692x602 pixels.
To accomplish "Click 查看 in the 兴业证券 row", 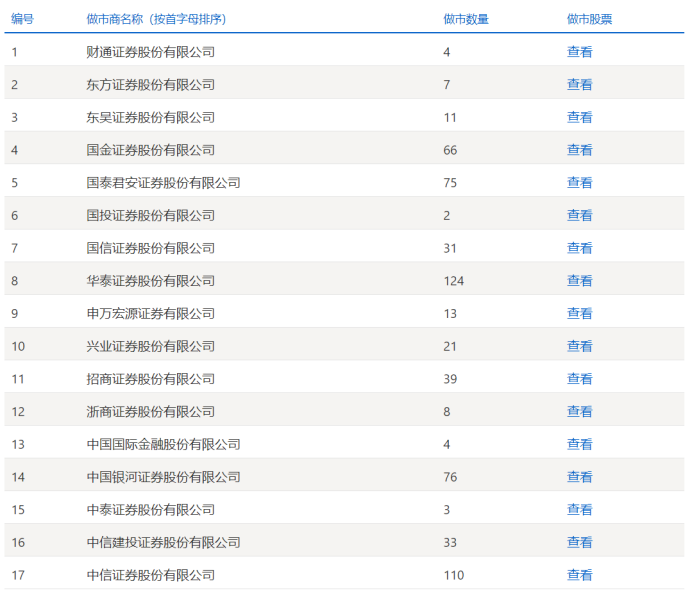I will tap(579, 346).
